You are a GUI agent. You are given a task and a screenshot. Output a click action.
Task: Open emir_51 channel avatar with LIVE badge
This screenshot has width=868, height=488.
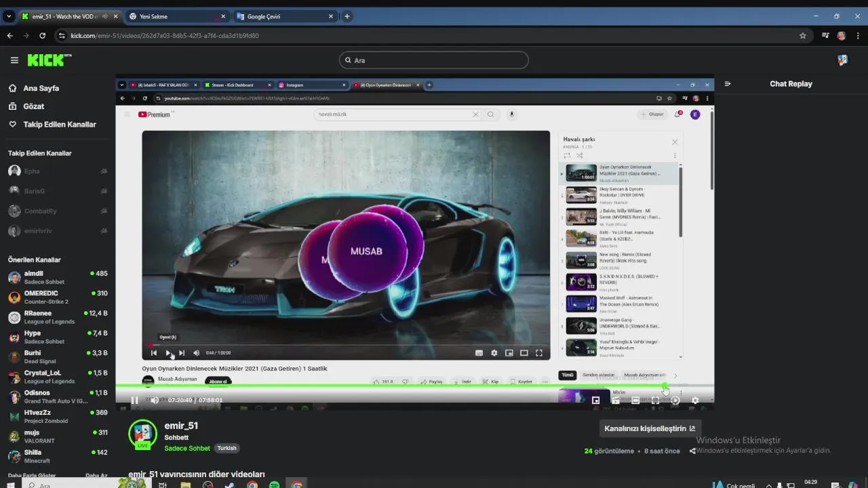(x=142, y=434)
